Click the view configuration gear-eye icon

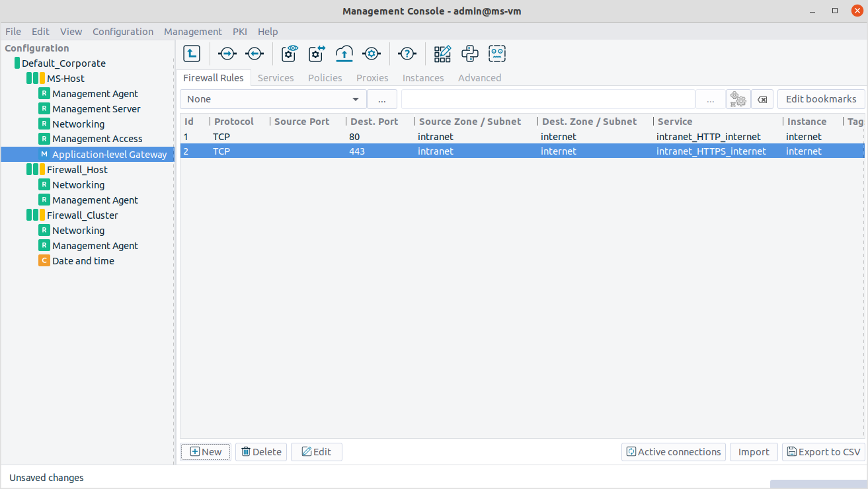(x=290, y=54)
